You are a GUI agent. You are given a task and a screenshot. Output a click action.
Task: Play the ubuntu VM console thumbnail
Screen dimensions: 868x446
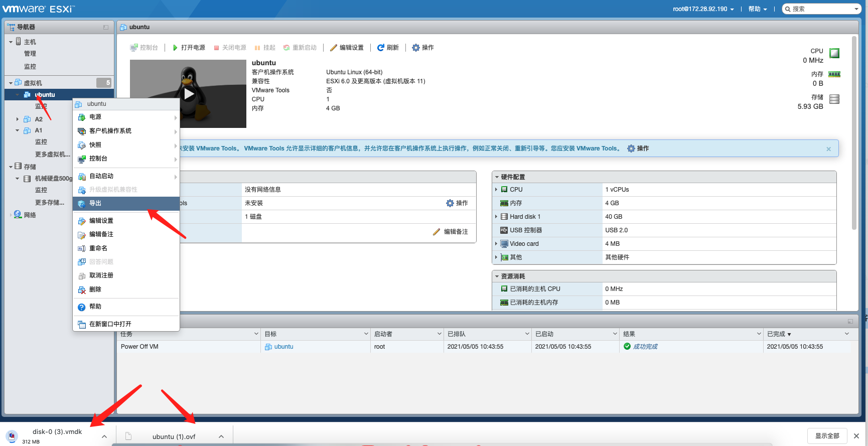click(x=189, y=94)
